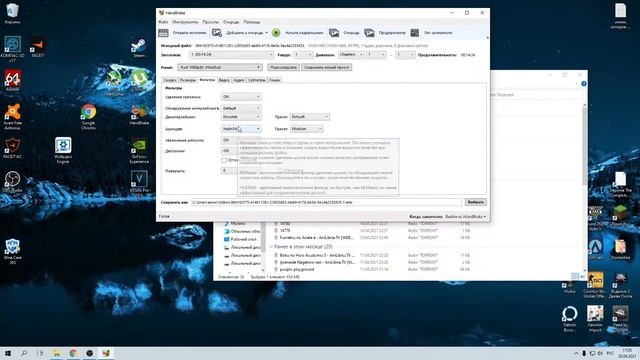The image size is (640, 360).
Task: Switch to the Dimensions tab
Action: click(188, 80)
